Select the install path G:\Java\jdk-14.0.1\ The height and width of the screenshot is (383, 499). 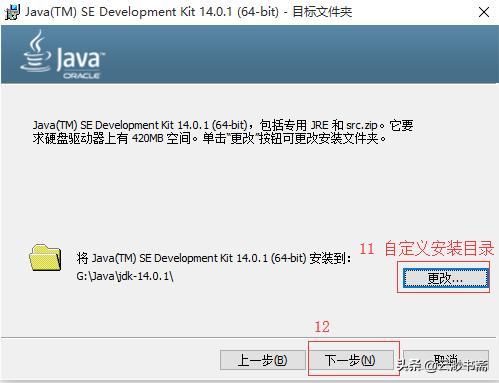[125, 276]
